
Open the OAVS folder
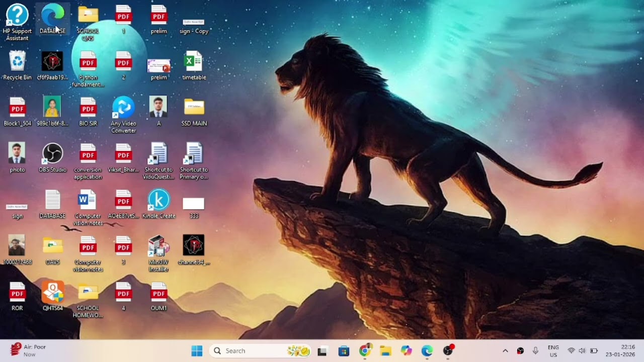[52, 250]
